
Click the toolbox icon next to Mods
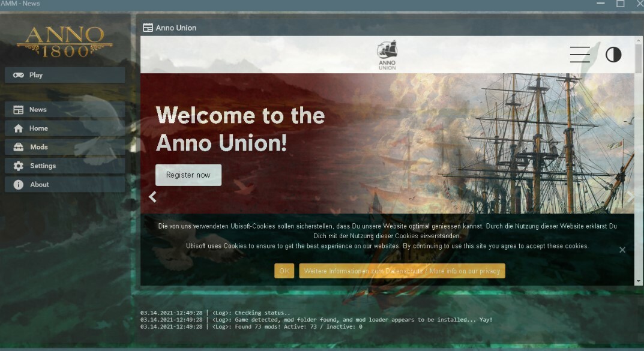pyautogui.click(x=19, y=147)
